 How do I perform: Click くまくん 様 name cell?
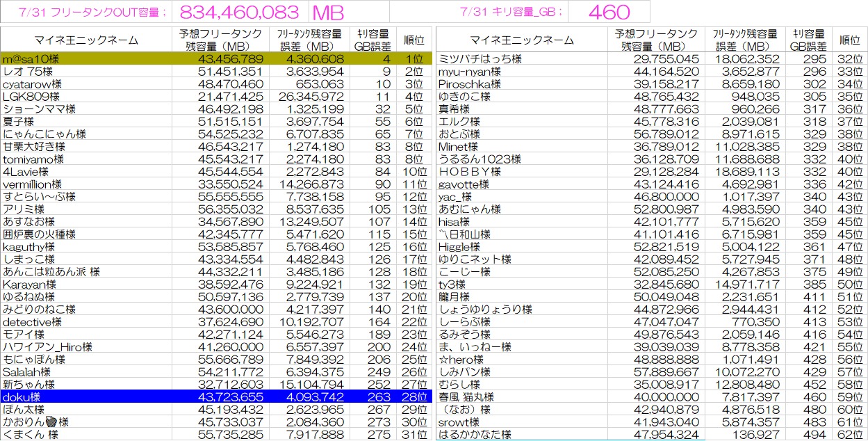point(86,435)
